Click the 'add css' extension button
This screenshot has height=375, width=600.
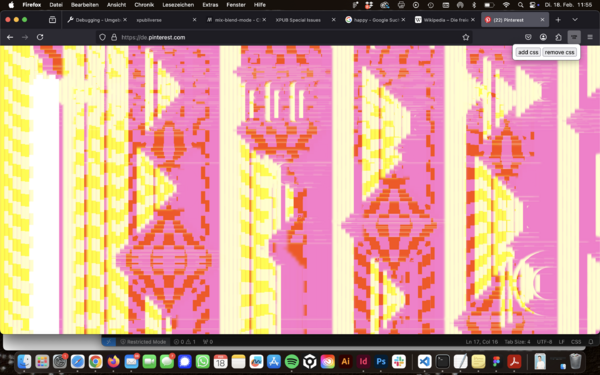pos(528,52)
